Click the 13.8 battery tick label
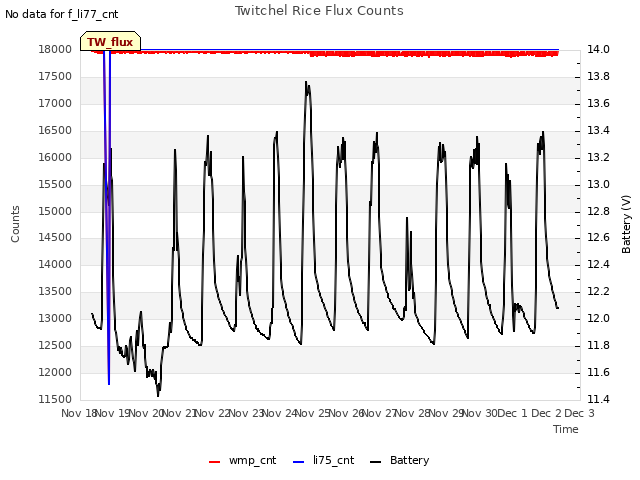Image resolution: width=640 pixels, height=480 pixels. click(x=598, y=77)
